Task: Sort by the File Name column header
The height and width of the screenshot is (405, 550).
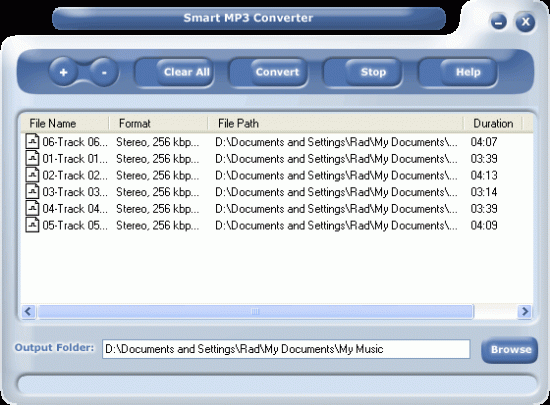Action: (x=65, y=123)
